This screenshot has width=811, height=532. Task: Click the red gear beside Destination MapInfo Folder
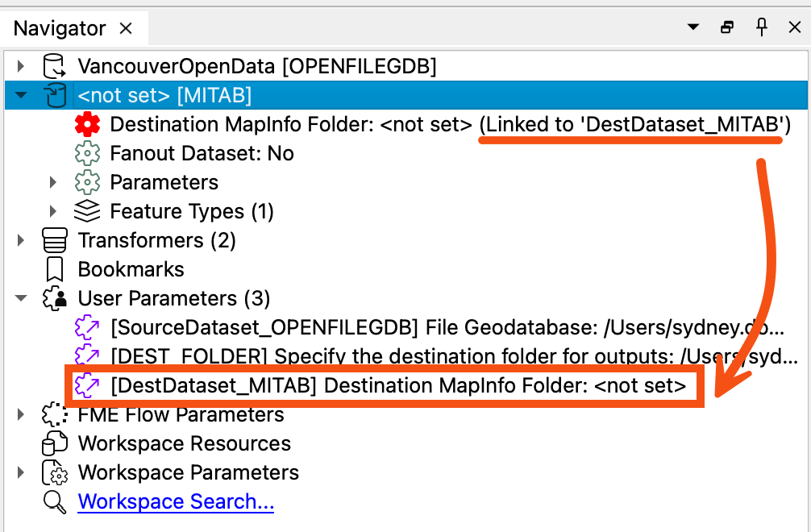pyautogui.click(x=87, y=125)
